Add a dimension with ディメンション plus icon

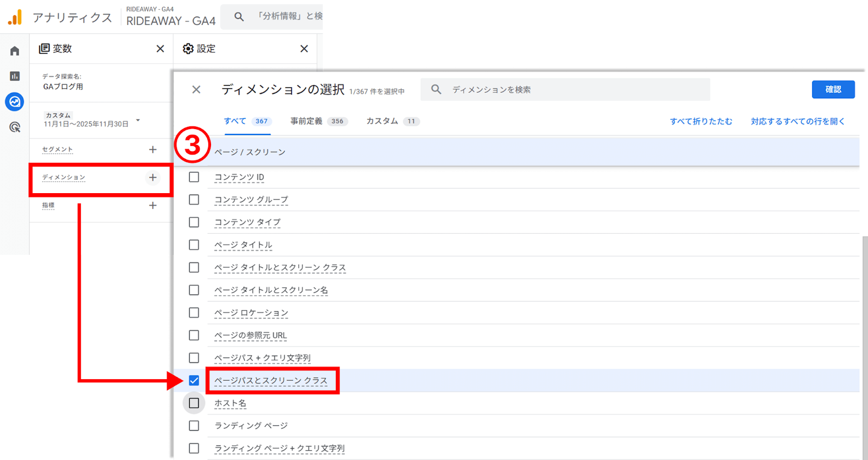coord(152,177)
